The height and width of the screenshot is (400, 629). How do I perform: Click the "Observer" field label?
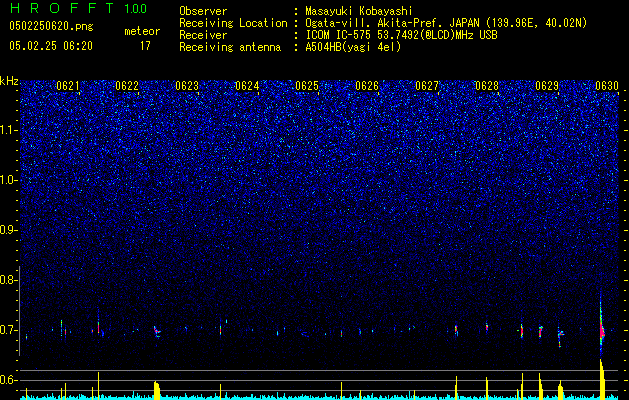coord(203,11)
